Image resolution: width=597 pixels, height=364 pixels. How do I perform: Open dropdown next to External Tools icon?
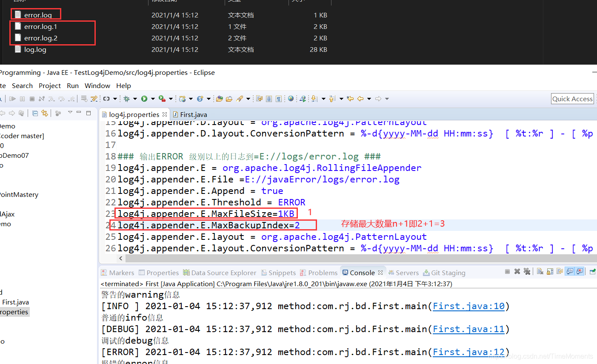pyautogui.click(x=171, y=99)
